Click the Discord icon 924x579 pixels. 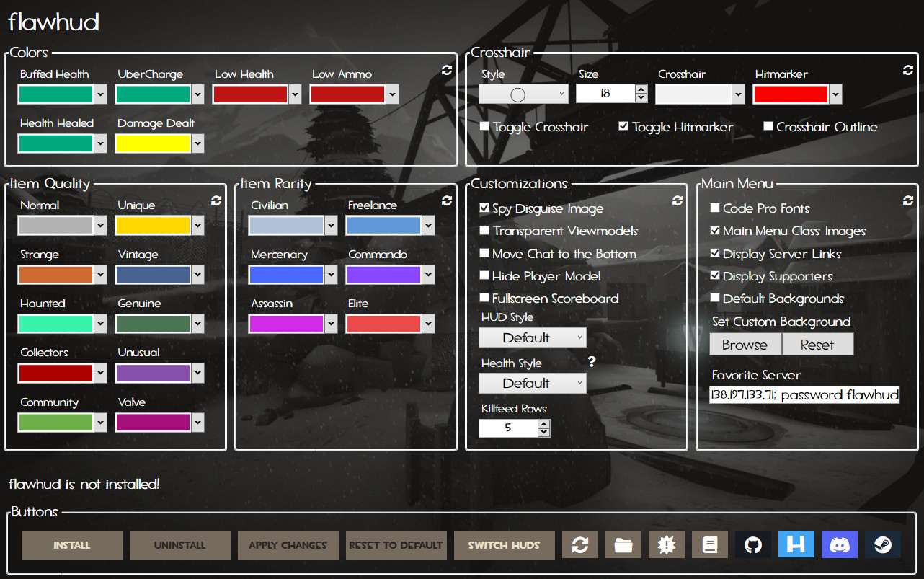click(x=839, y=544)
